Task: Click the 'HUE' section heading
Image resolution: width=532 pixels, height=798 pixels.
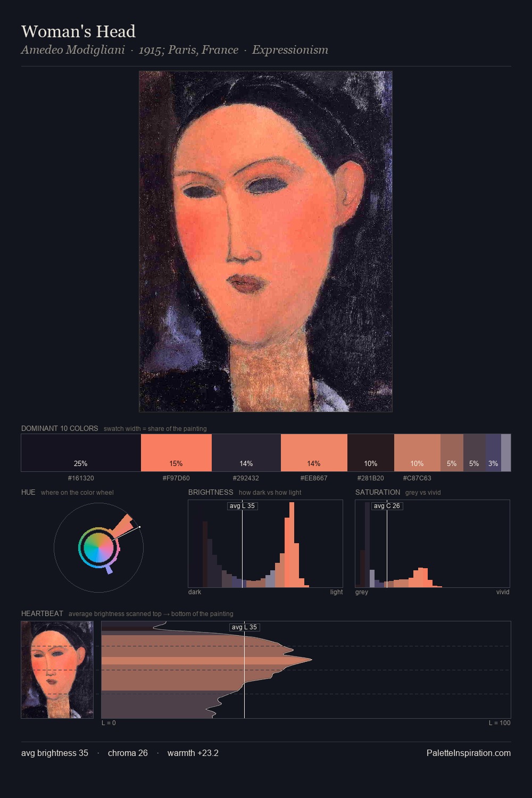Action: (28, 492)
